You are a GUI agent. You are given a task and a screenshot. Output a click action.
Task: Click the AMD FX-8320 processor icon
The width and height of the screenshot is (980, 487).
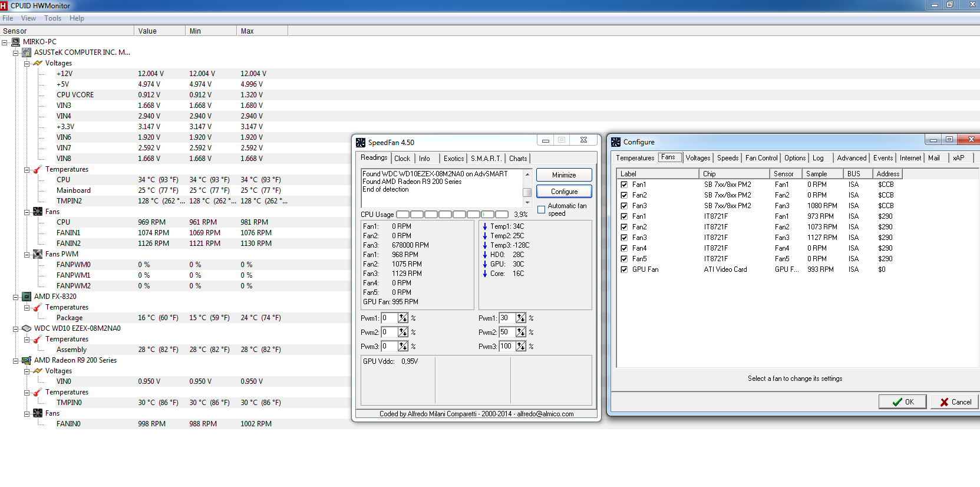(x=27, y=297)
